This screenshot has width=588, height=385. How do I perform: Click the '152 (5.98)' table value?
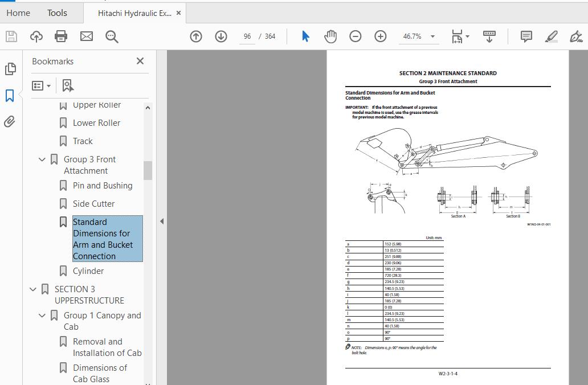click(393, 244)
